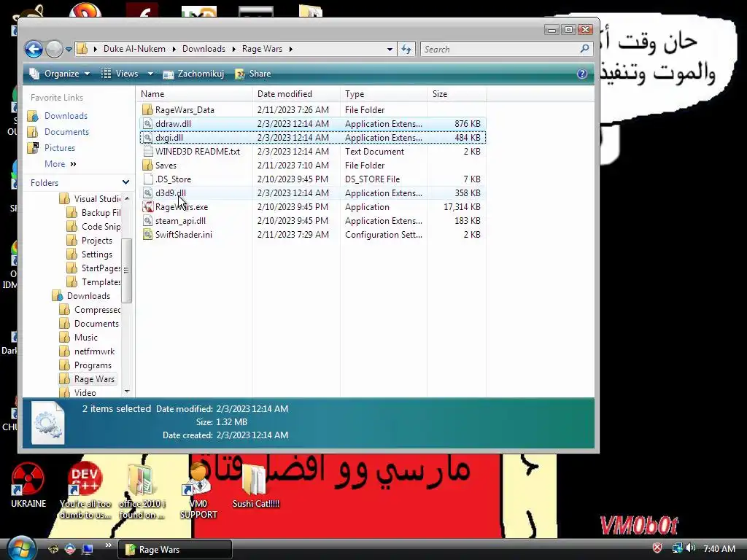This screenshot has width=747, height=560.
Task: Click the folder tree scrollbar thumb
Action: (126, 270)
